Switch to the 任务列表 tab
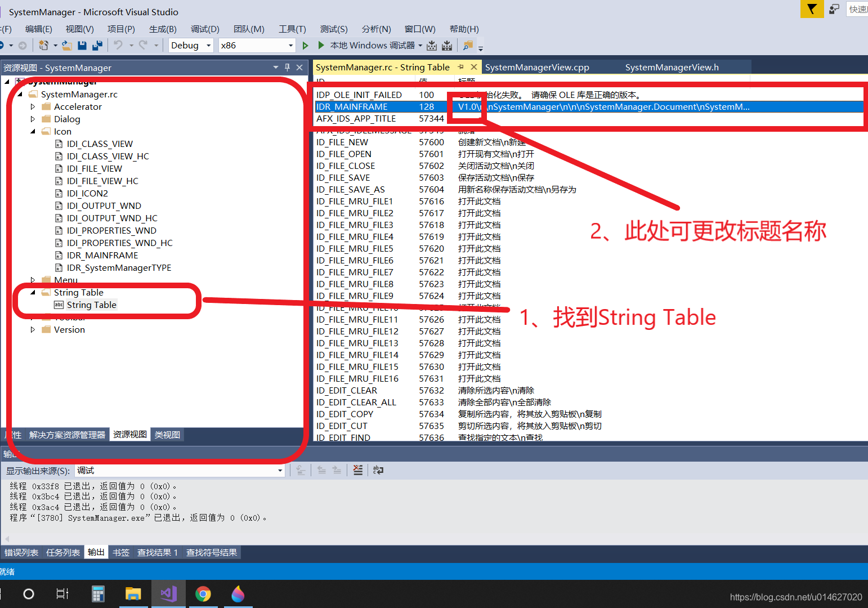This screenshot has height=608, width=868. (x=63, y=552)
